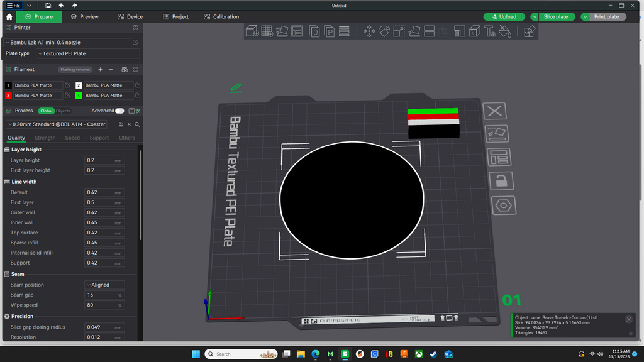Screen dimensions: 644x362
Task: Click the plate settings hexagon icon
Action: pos(504,206)
